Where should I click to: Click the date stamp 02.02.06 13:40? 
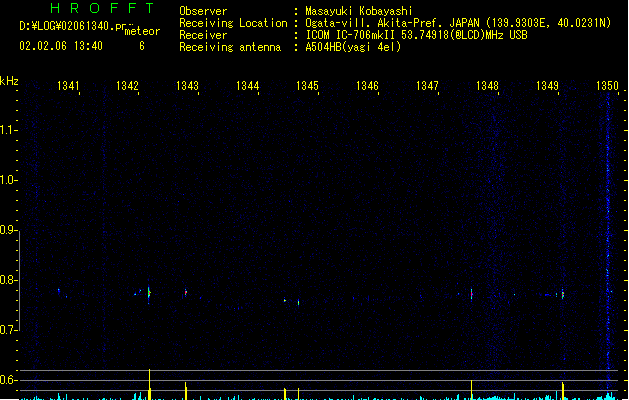(x=61, y=46)
